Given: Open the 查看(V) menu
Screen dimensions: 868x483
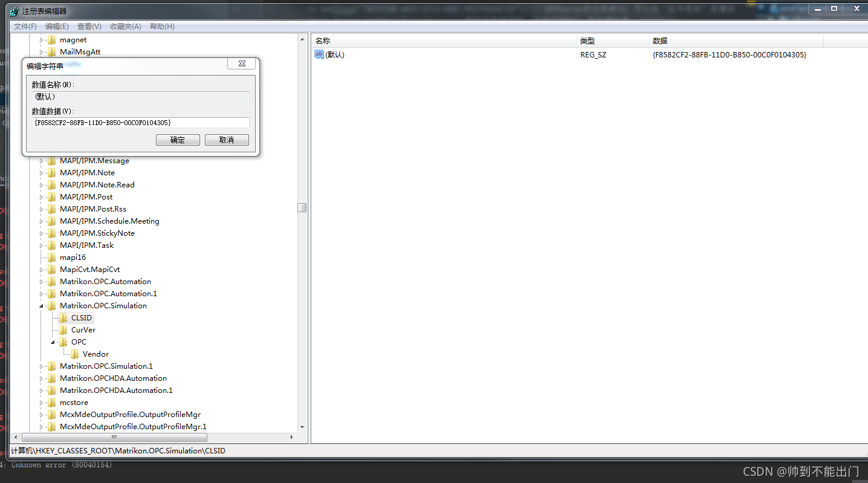Looking at the screenshot, I should click(x=89, y=27).
